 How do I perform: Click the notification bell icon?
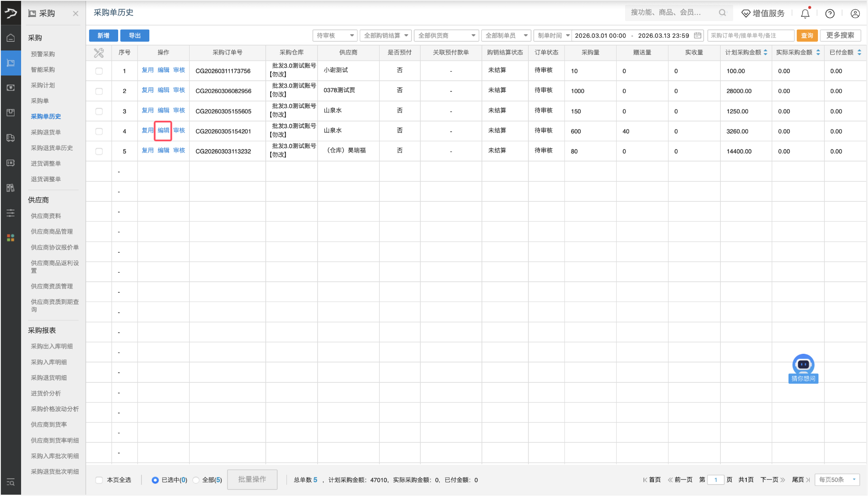[805, 14]
